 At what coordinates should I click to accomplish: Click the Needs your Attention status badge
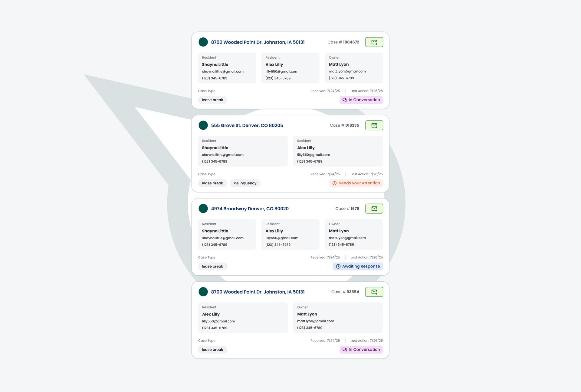point(356,183)
